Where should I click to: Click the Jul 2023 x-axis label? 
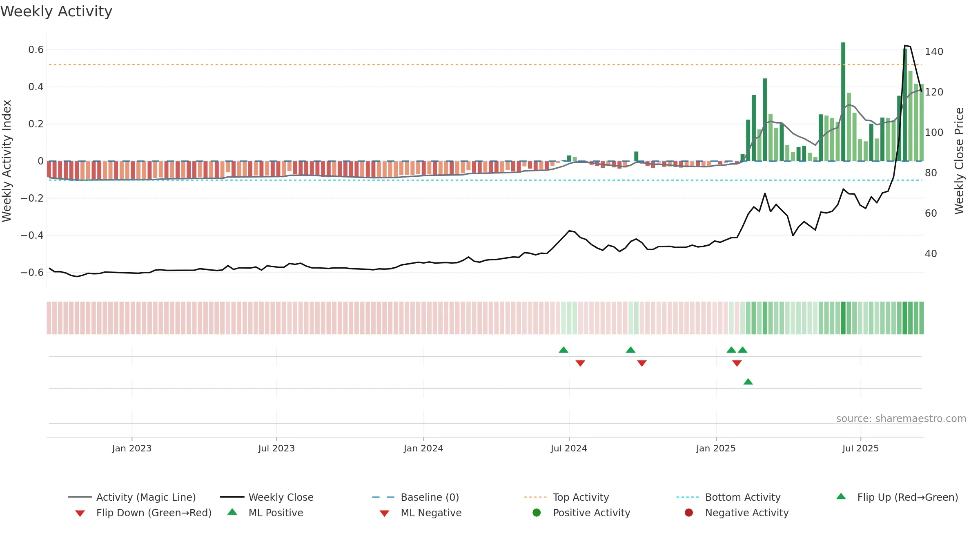tap(276, 448)
